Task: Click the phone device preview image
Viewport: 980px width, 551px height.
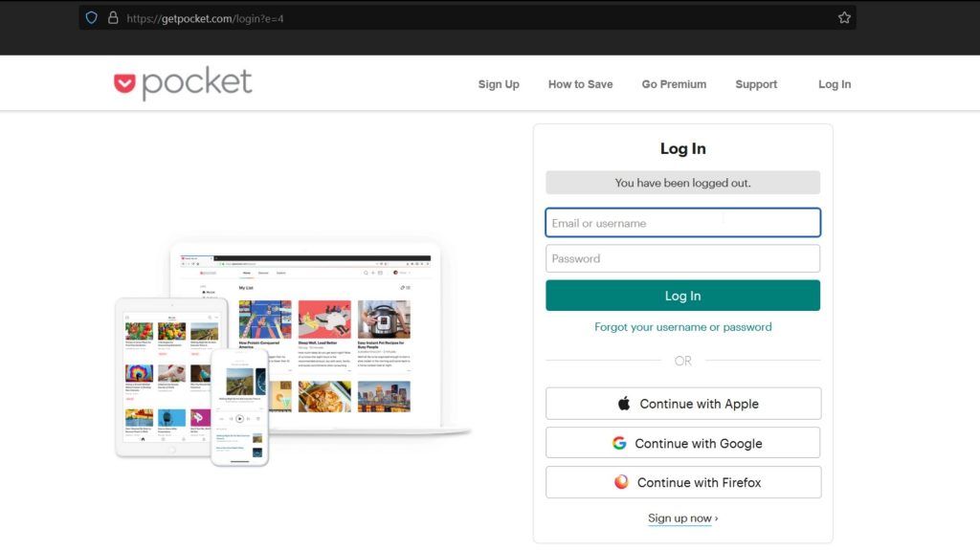Action: (x=240, y=408)
